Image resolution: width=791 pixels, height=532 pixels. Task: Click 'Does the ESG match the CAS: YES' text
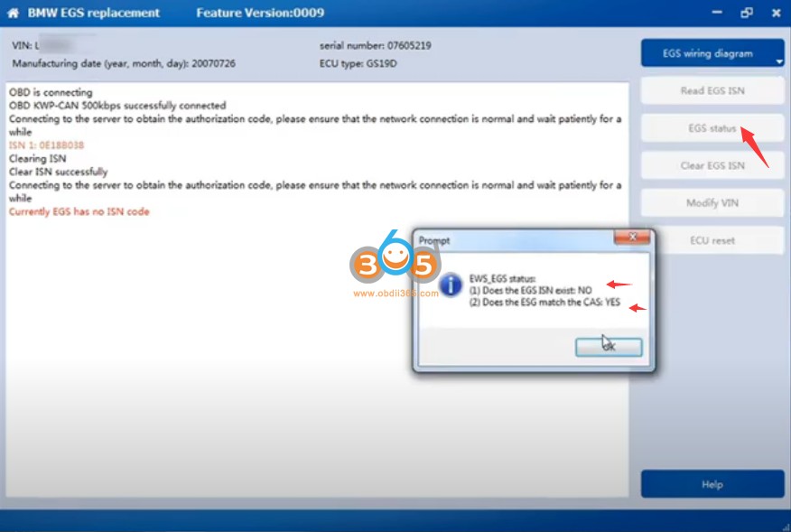(x=544, y=303)
